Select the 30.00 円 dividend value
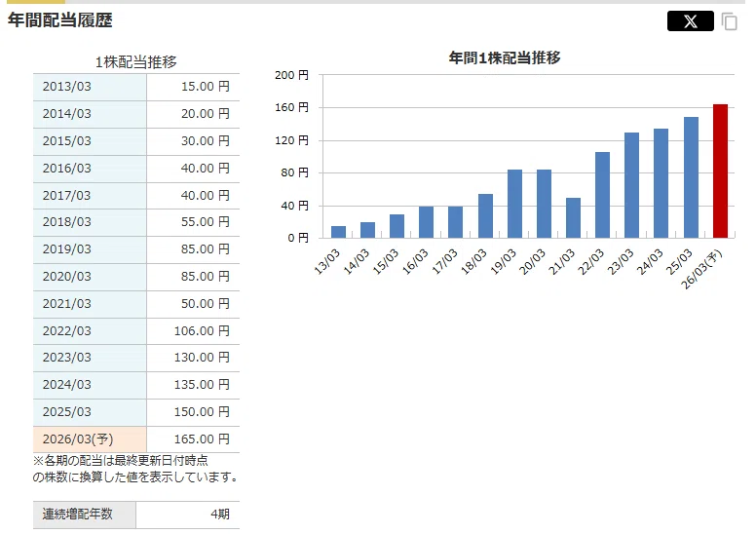Image resolution: width=756 pixels, height=534 pixels. tap(206, 141)
